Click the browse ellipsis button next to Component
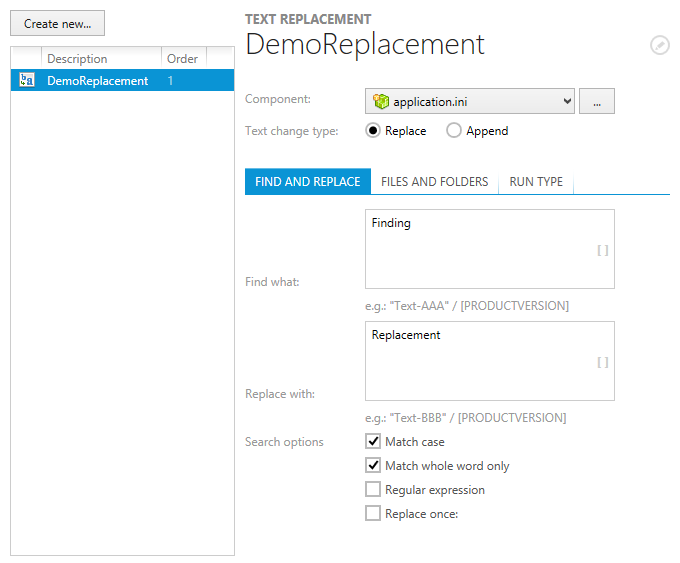This screenshot has width=680, height=563. tap(596, 101)
